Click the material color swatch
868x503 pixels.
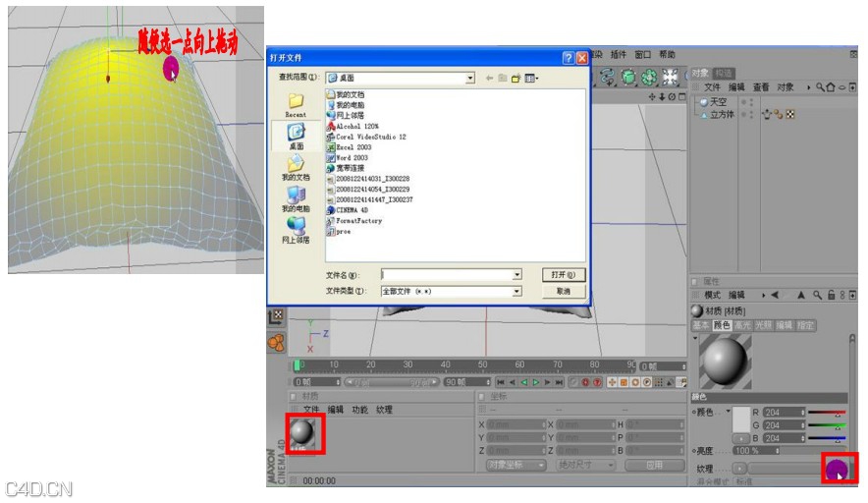740,419
